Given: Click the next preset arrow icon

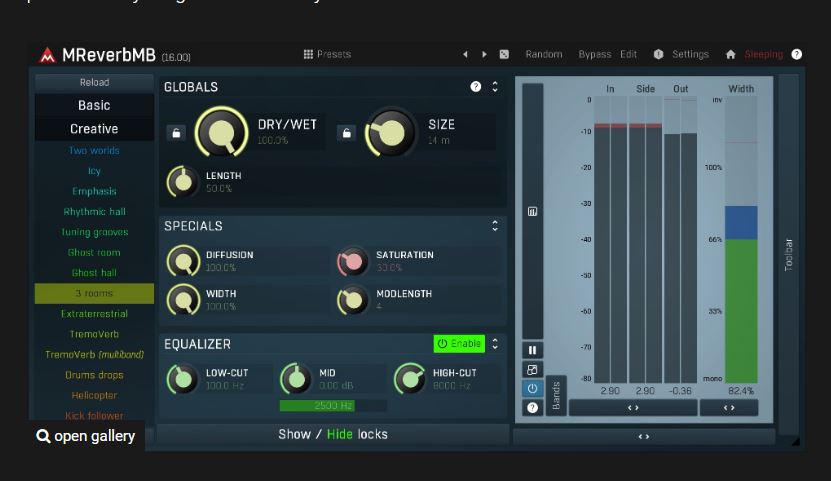Looking at the screenshot, I should [x=484, y=54].
